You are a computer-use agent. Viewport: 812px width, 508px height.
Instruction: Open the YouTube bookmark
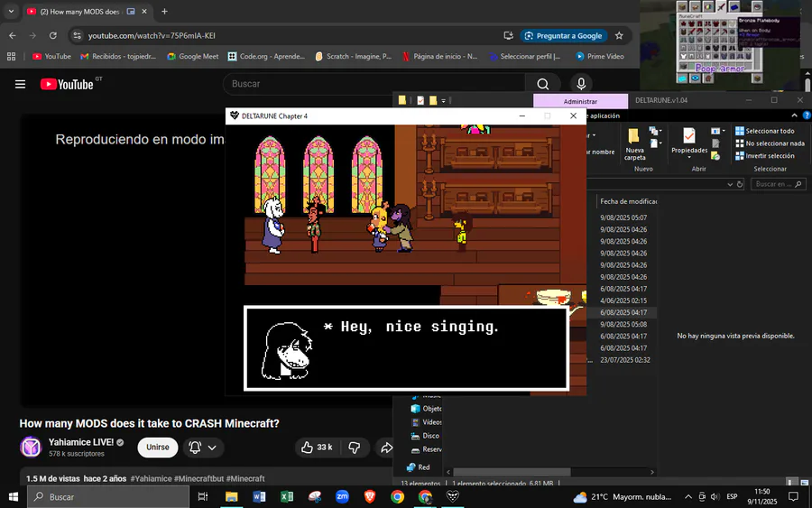[x=51, y=57]
